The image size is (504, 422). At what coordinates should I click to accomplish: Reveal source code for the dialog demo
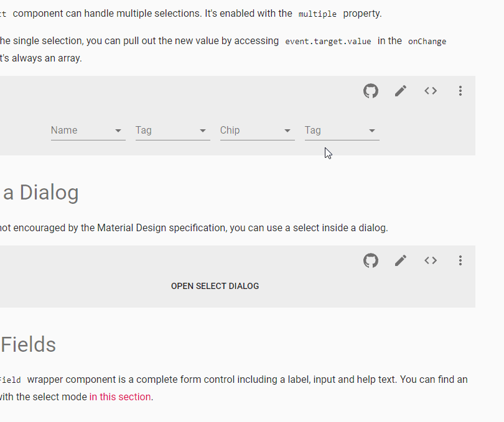coord(430,260)
